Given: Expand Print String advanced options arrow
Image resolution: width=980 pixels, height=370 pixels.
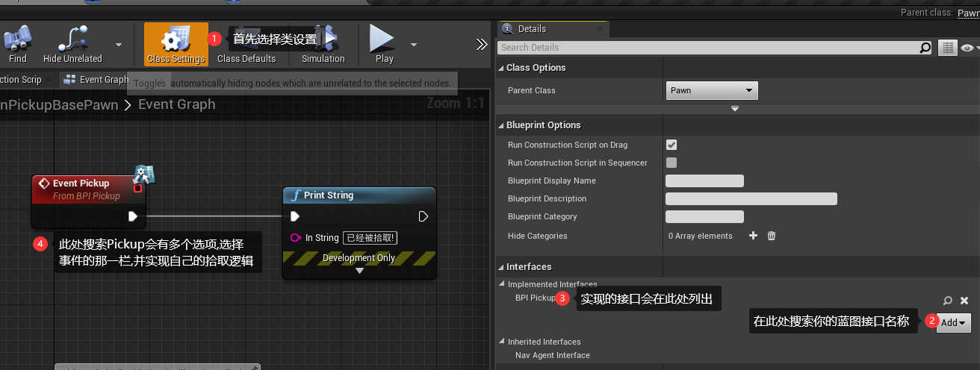Looking at the screenshot, I should click(x=359, y=271).
